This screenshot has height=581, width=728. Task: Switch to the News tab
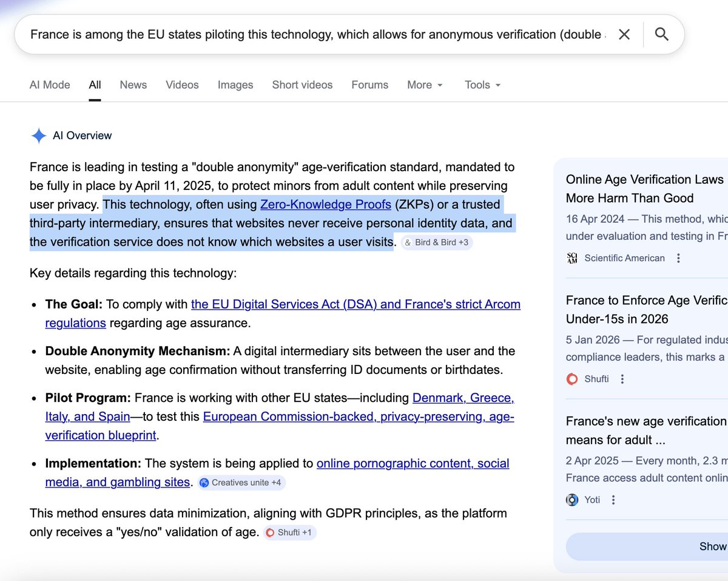(x=133, y=85)
